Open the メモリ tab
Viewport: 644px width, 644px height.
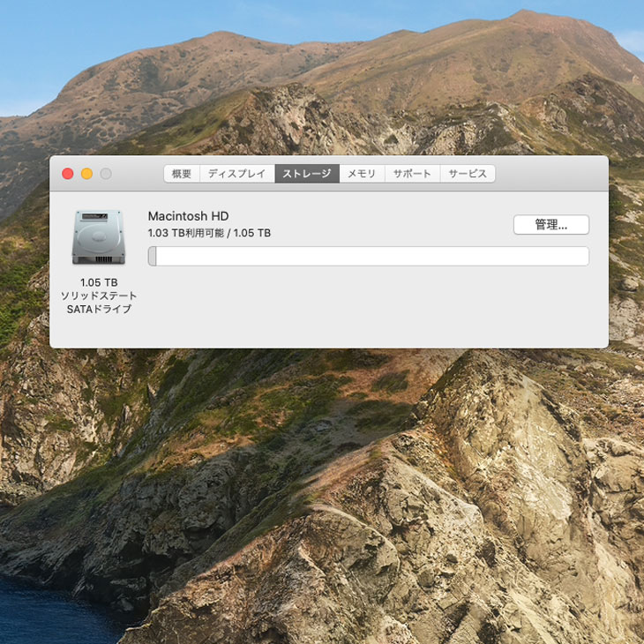click(362, 174)
